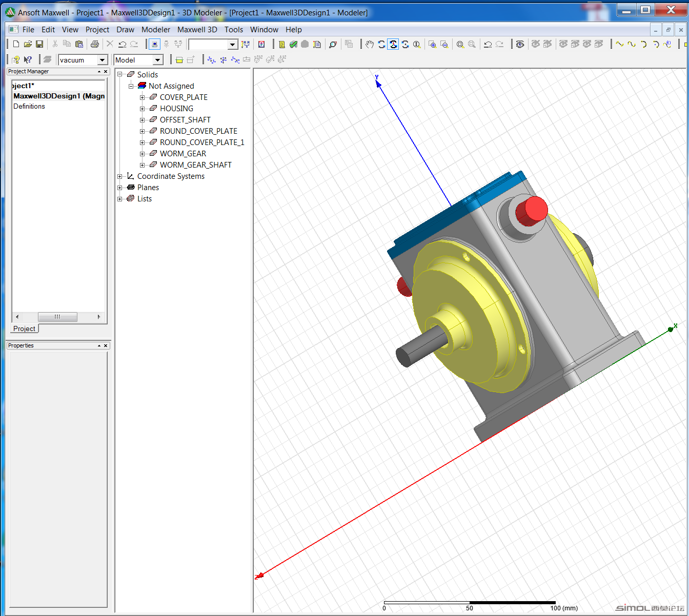Close the Project Manager panel
The image size is (689, 616).
click(x=106, y=72)
